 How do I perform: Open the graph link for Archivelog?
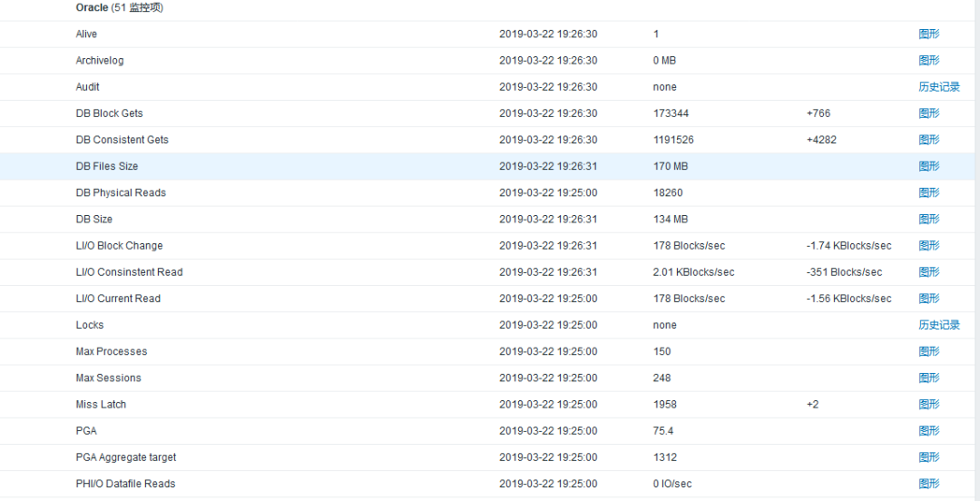click(x=929, y=61)
